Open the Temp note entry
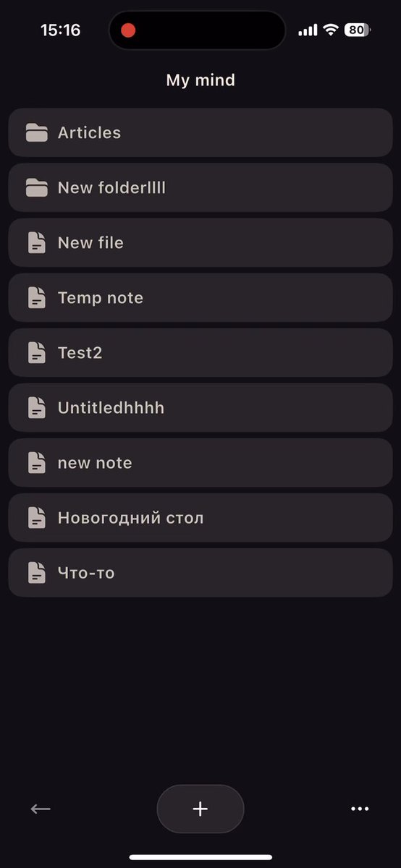This screenshot has width=401, height=868. [x=200, y=297]
